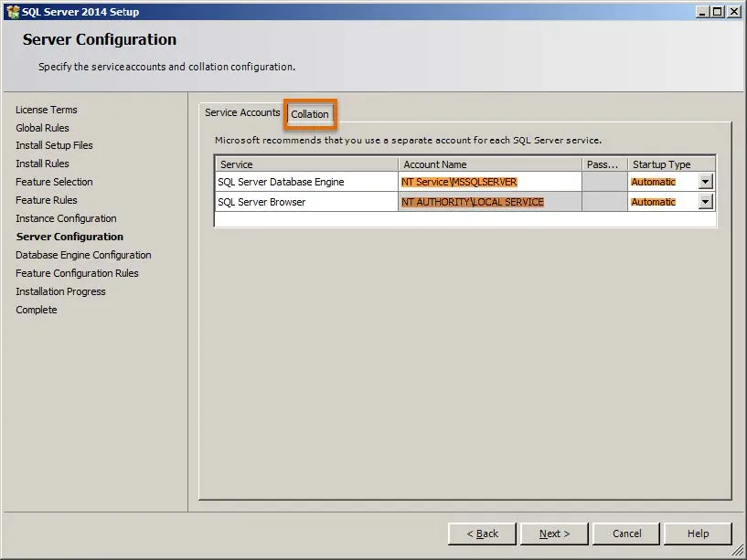Image resolution: width=747 pixels, height=560 pixels.
Task: Click the NT AUTHORITY\LOCAL SERVICE account cell
Action: [x=490, y=202]
